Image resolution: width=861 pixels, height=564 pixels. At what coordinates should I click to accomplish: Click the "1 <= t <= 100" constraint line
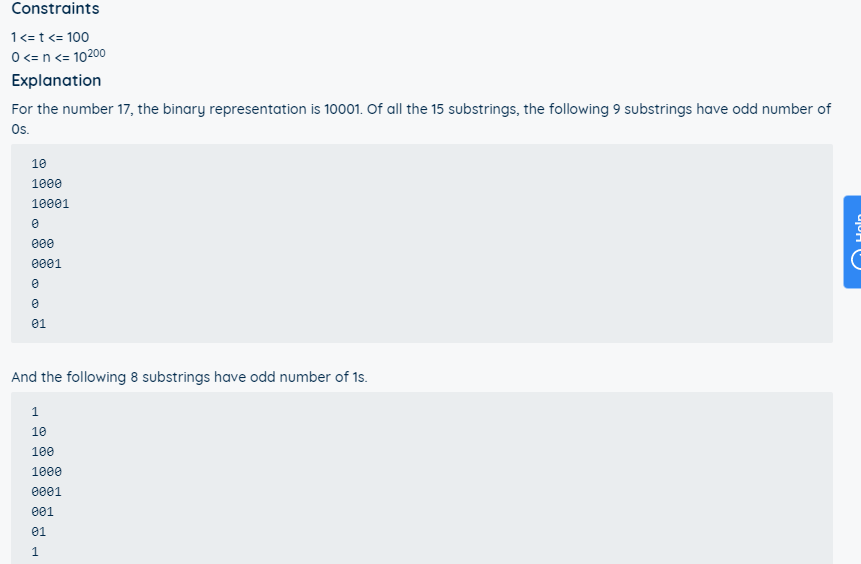(x=50, y=37)
